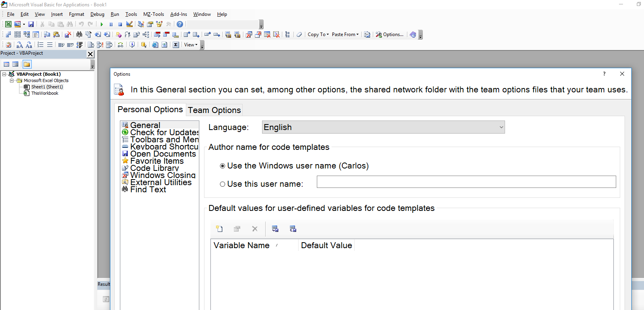Toggle Design Mode icon
This screenshot has width=644, height=310.
129,24
